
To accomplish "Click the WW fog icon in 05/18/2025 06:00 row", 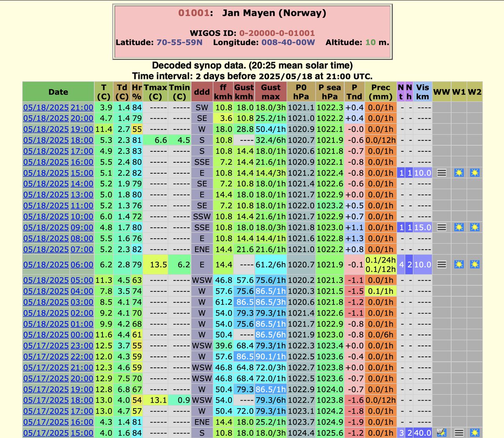I will coord(441,264).
